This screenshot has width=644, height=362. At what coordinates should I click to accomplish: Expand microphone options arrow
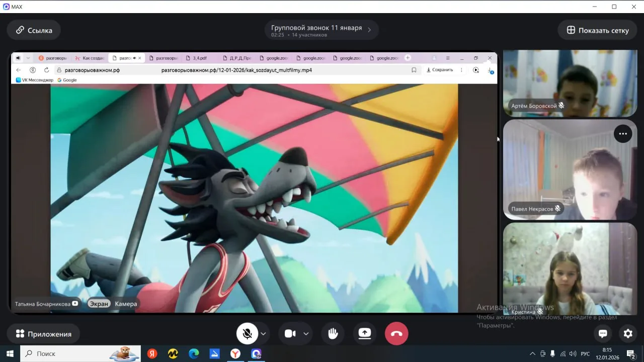click(263, 334)
